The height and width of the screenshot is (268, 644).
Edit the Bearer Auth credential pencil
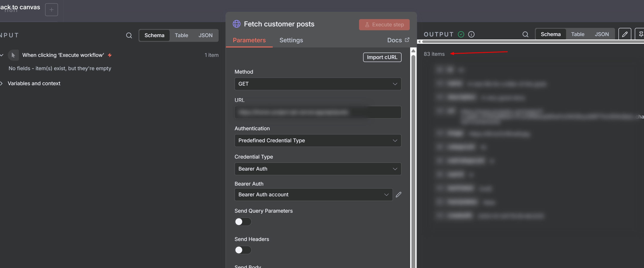click(x=399, y=195)
